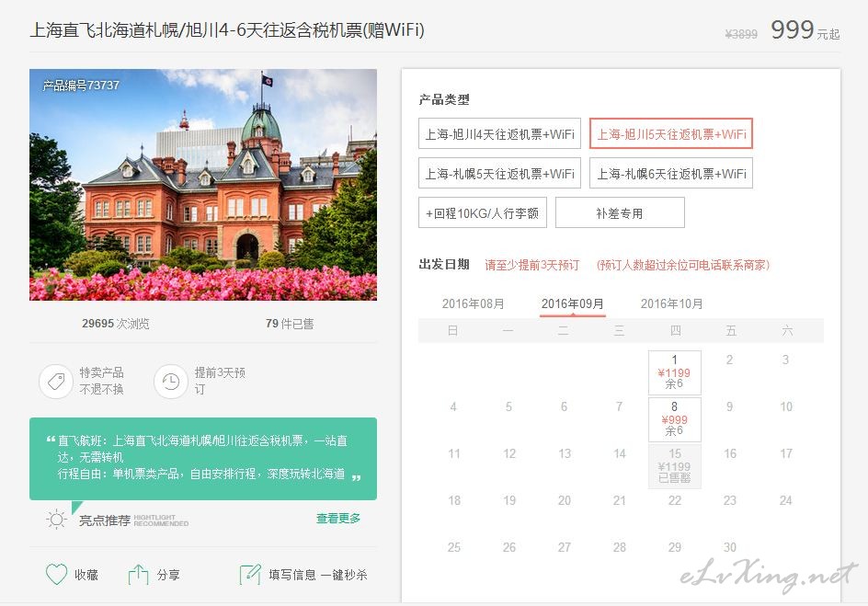868x606 pixels.
Task: Pick September 8 departure at ¥999
Action: coord(674,419)
